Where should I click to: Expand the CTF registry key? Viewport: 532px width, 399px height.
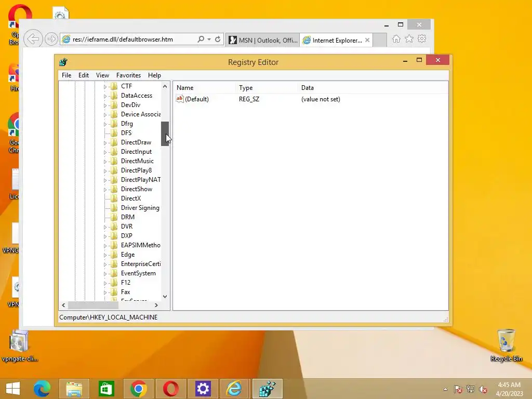coord(105,87)
